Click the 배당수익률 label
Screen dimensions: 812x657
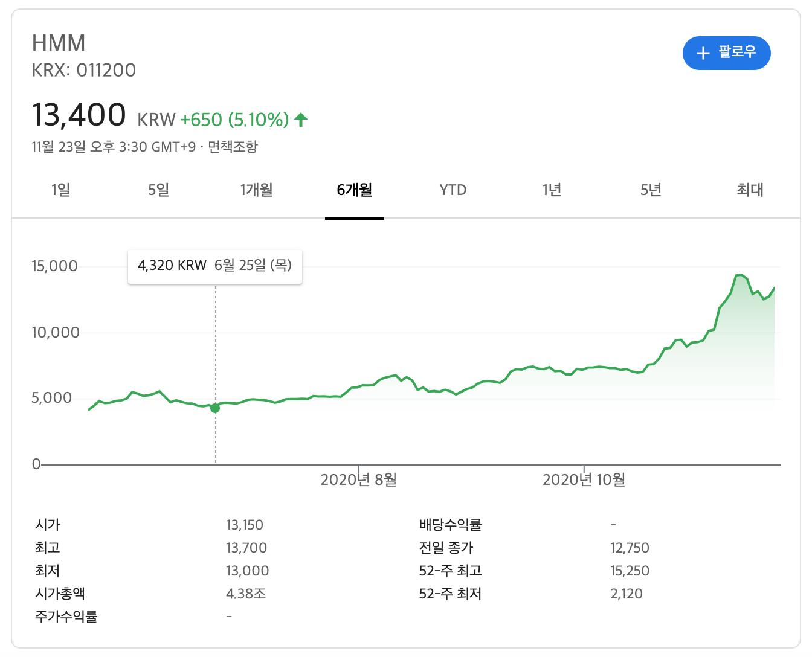[x=451, y=525]
